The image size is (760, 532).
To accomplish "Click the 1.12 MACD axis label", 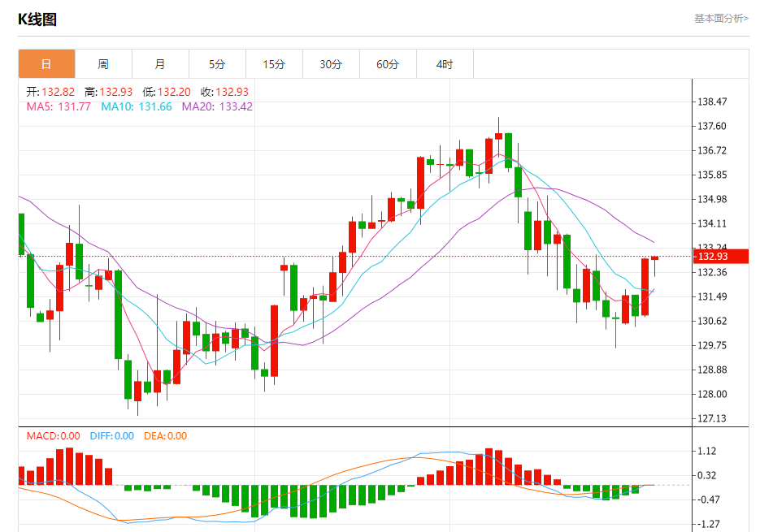I will [706, 451].
